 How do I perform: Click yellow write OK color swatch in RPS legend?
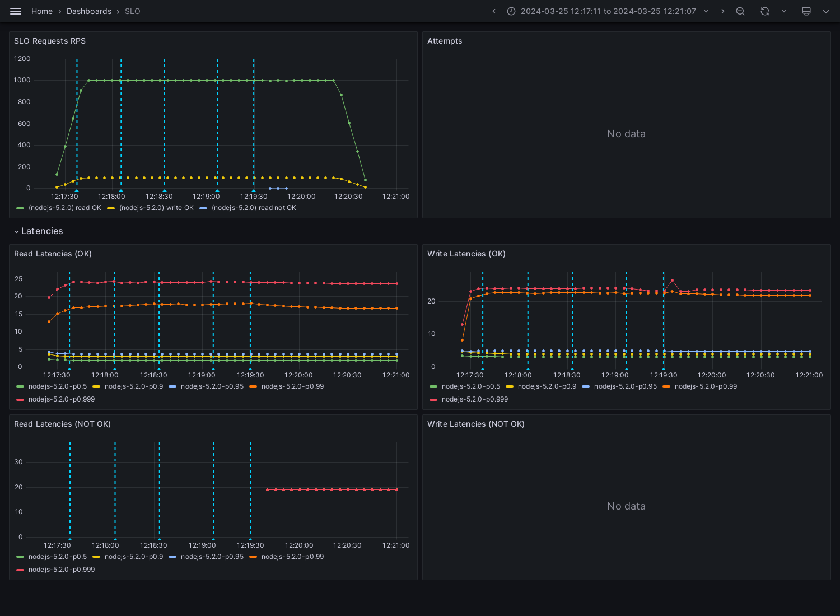coord(111,208)
